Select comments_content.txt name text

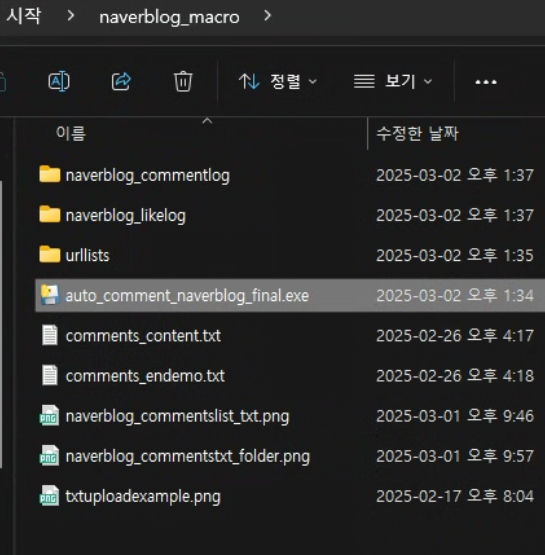[x=143, y=336]
